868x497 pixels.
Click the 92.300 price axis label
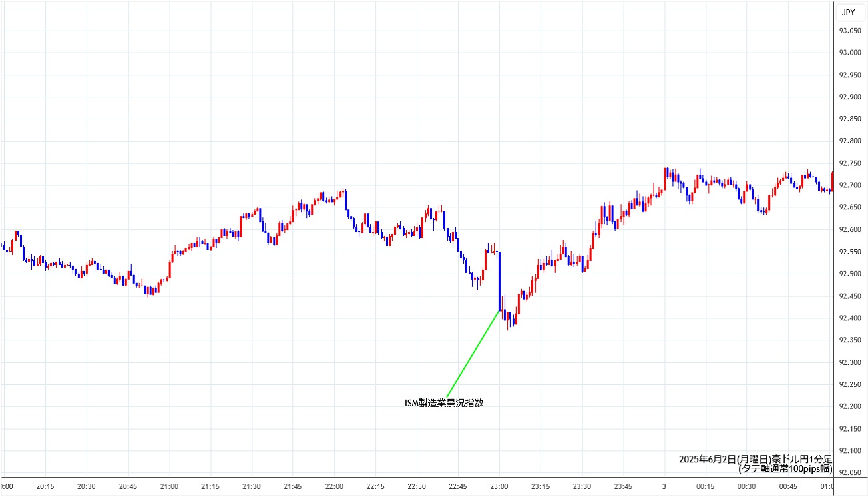click(851, 362)
